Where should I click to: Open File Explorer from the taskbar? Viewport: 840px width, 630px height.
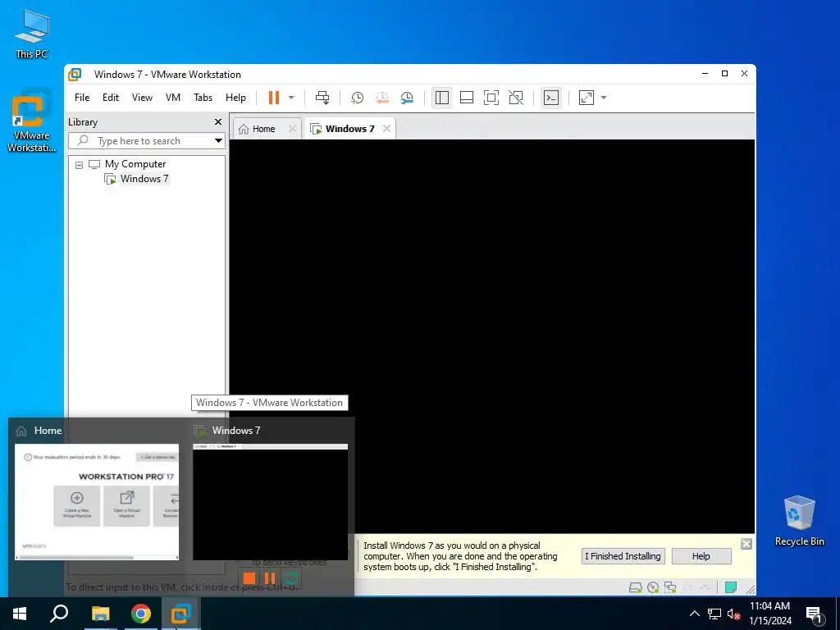(100, 614)
